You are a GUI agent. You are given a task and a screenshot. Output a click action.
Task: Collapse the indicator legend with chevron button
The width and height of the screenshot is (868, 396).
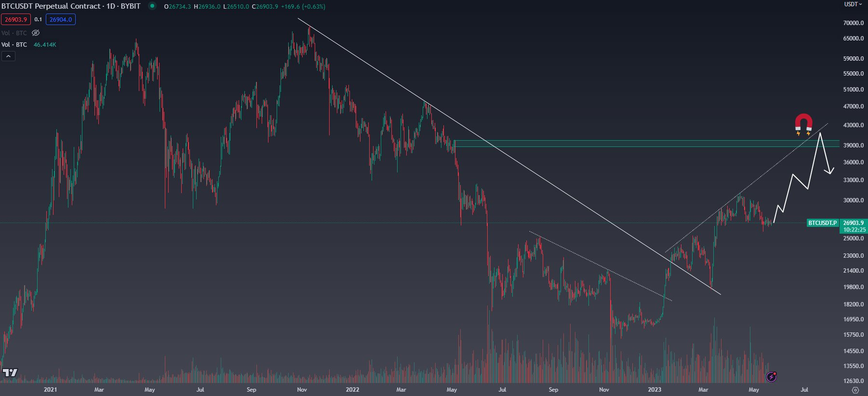click(8, 56)
